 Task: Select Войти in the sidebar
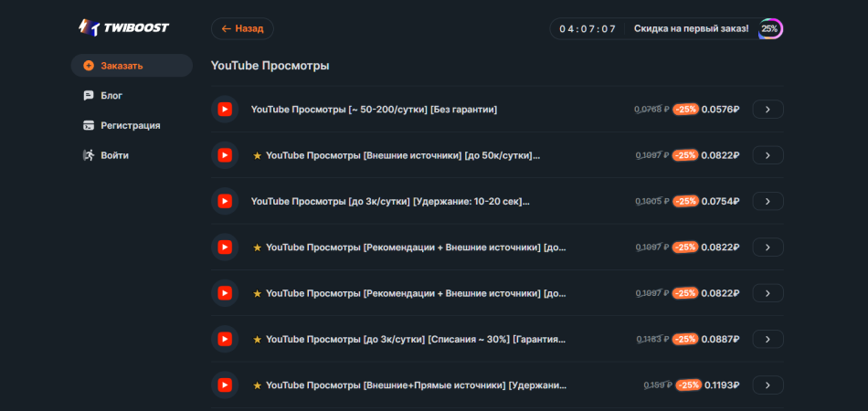114,155
